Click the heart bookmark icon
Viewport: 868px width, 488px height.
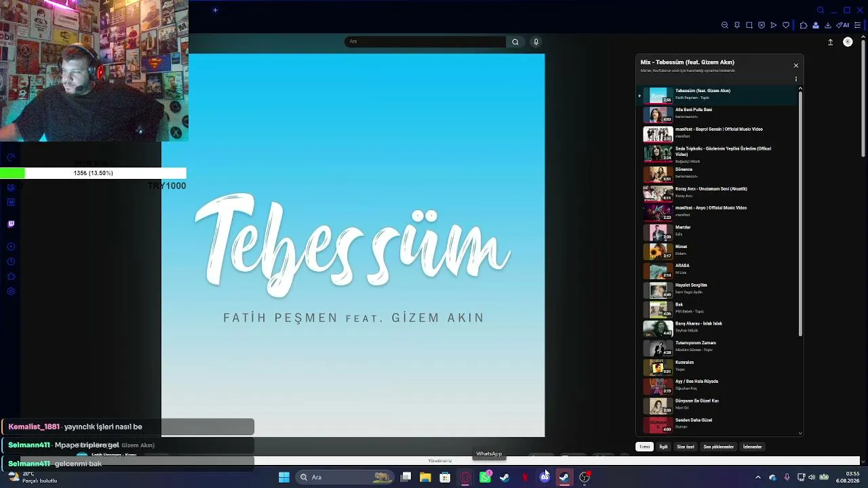coord(786,25)
